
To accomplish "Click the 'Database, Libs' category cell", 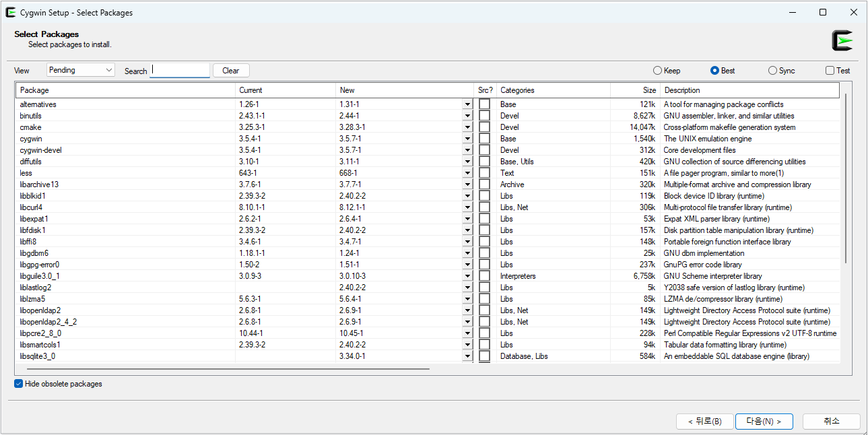I will tap(524, 356).
